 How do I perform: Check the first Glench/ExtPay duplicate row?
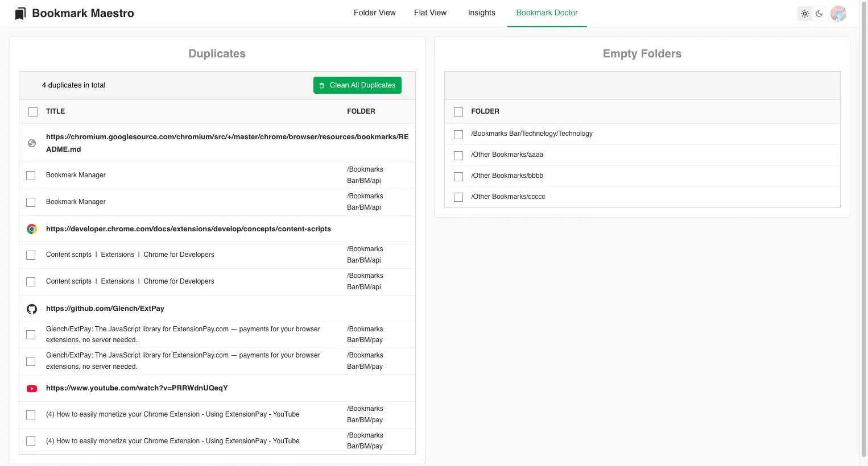click(31, 335)
